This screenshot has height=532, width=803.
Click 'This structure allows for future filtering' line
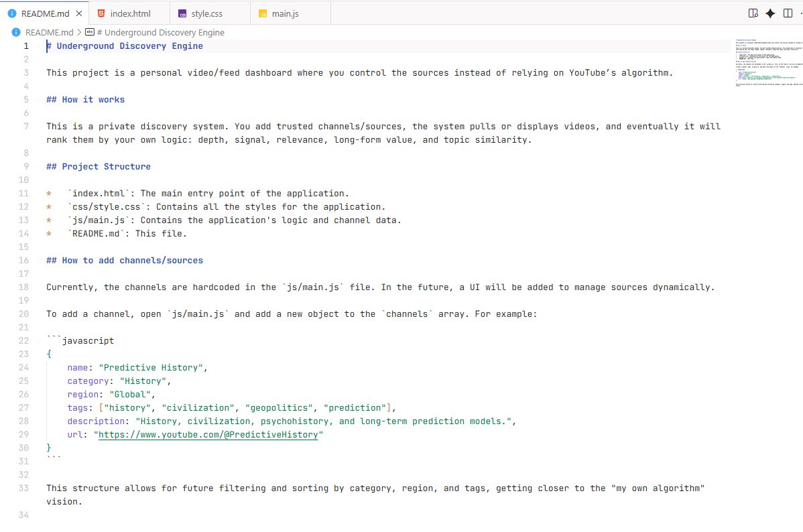pyautogui.click(x=375, y=488)
